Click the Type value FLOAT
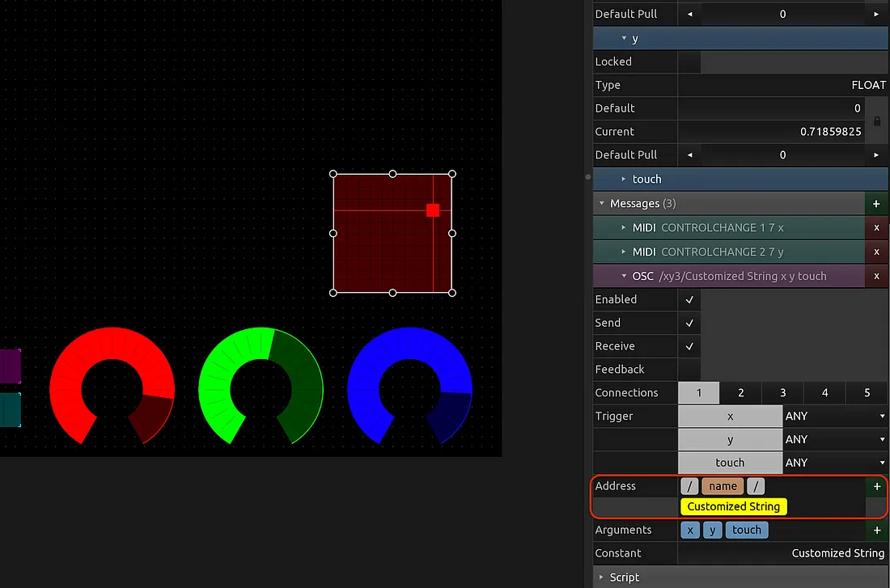 tap(782, 85)
